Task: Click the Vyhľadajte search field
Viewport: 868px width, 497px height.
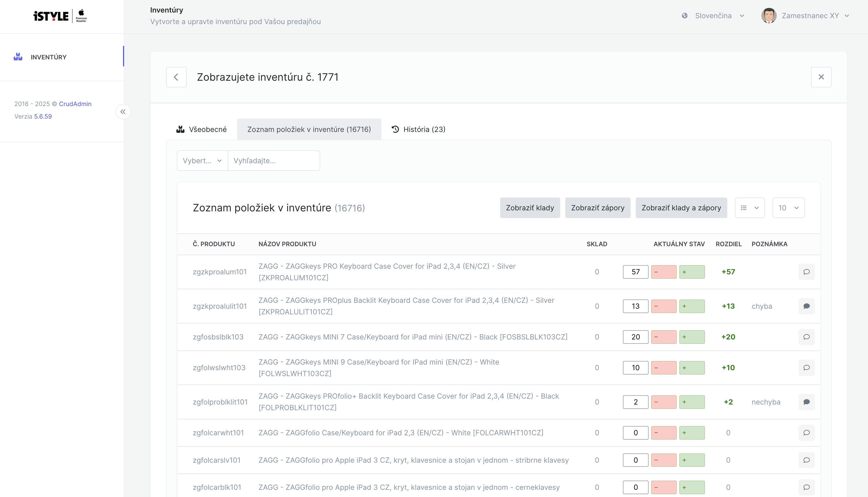Action: point(274,161)
